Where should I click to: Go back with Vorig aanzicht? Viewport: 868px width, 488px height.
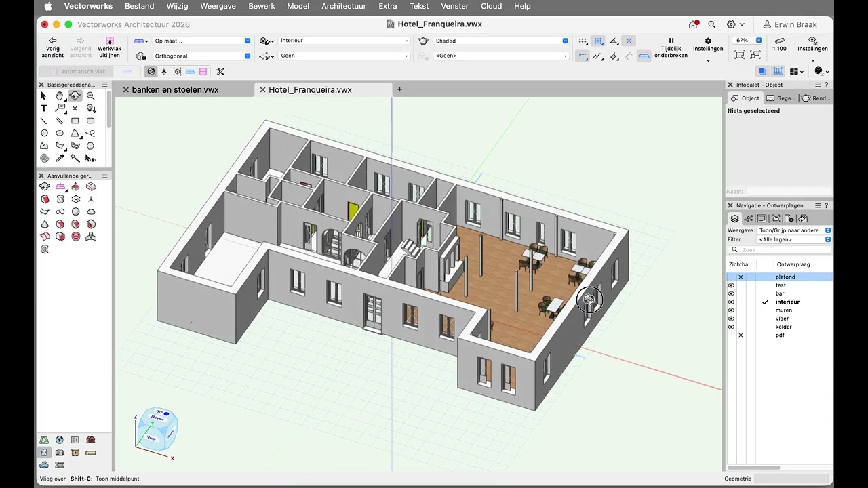53,47
